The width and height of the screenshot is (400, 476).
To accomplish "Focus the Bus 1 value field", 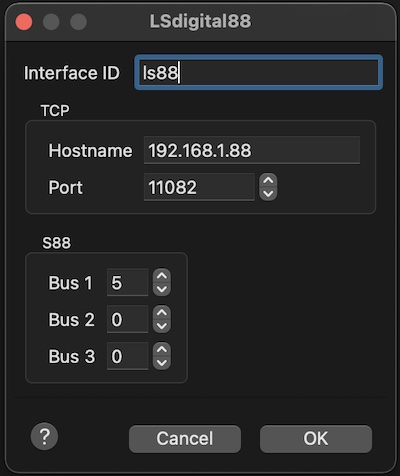I will (x=127, y=282).
